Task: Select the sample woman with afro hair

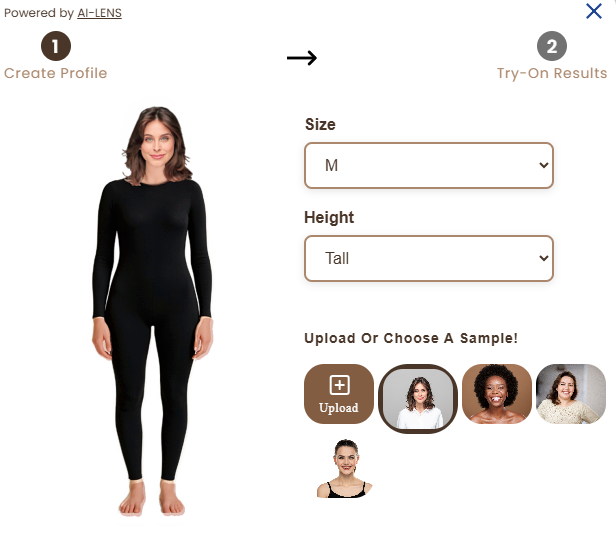Action: (497, 394)
